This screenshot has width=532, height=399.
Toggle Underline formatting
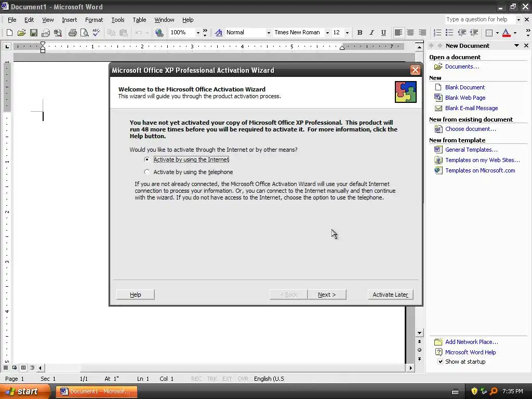click(x=383, y=33)
